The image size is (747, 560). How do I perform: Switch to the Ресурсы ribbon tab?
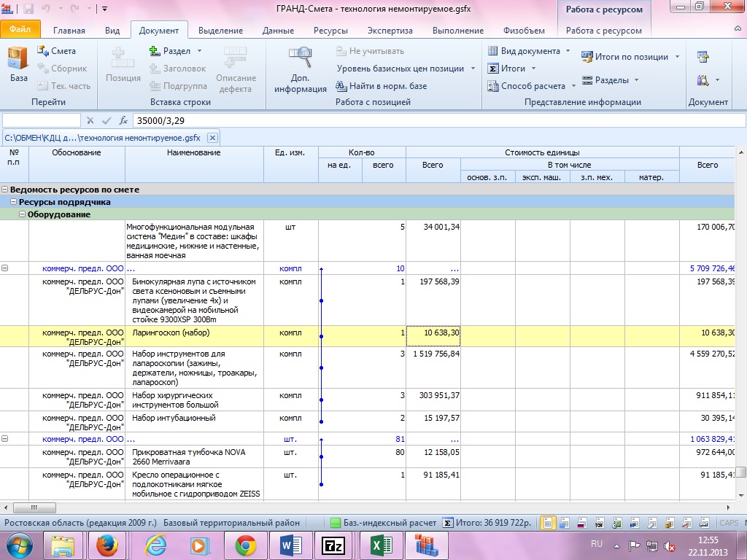(330, 31)
